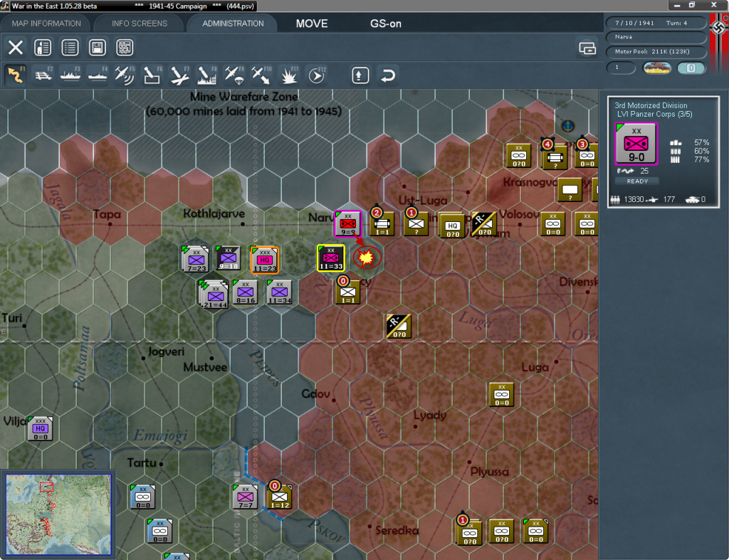Select the yellow-highlighted 11=33 unit
The width and height of the screenshot is (729, 560).
(x=330, y=258)
